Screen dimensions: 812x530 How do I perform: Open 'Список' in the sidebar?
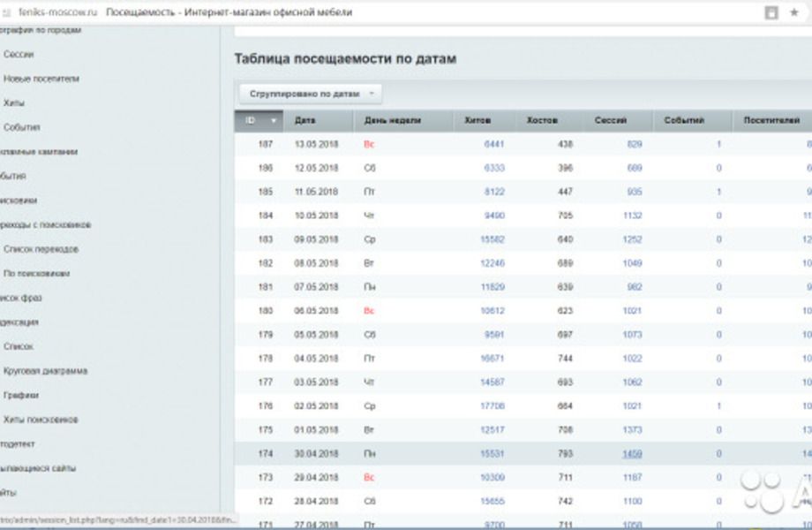(19, 346)
